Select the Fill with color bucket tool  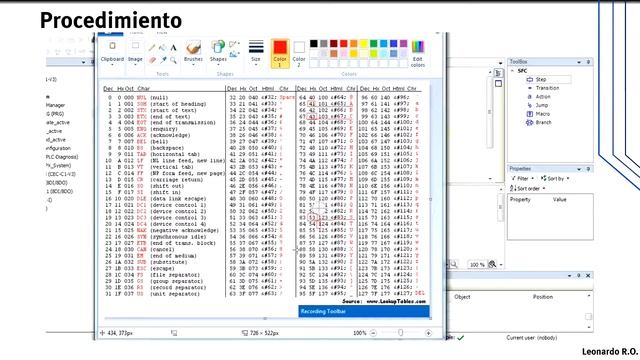tap(162, 48)
